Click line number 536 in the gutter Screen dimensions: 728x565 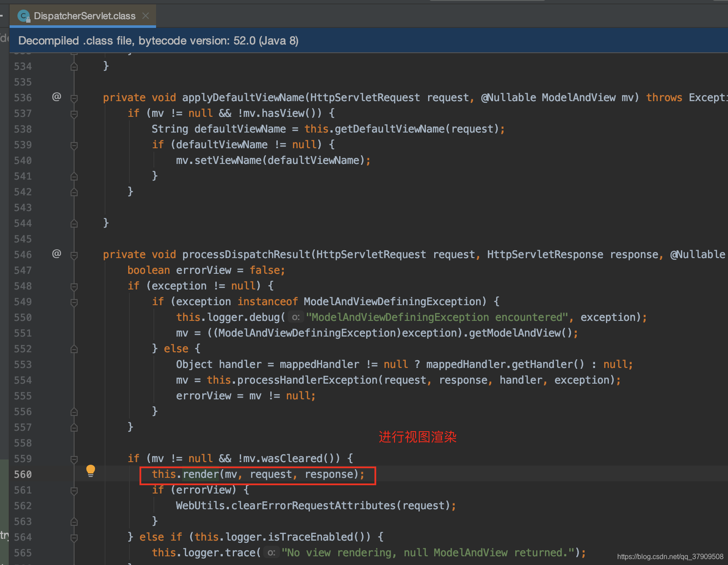[x=23, y=98]
